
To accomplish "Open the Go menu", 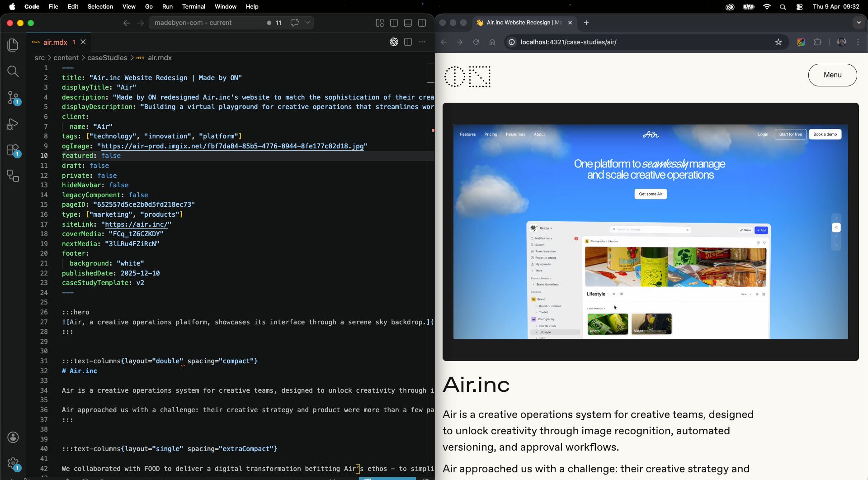I will point(149,6).
